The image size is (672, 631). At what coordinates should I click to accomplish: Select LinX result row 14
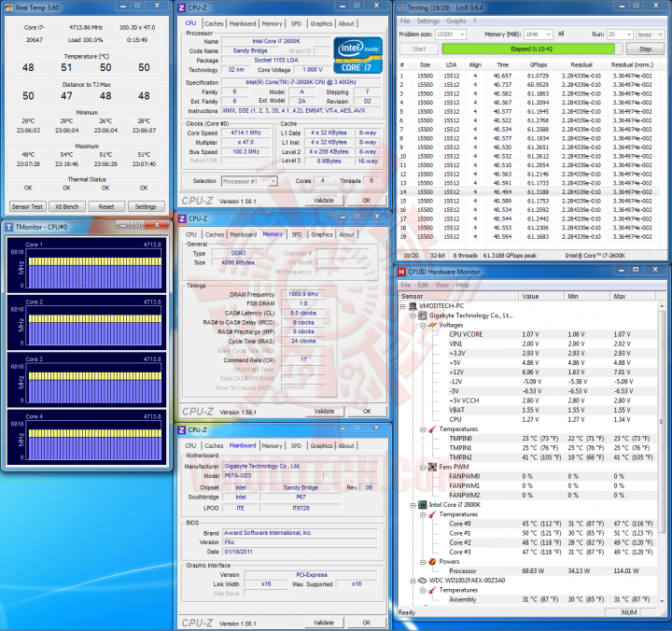pos(526,192)
